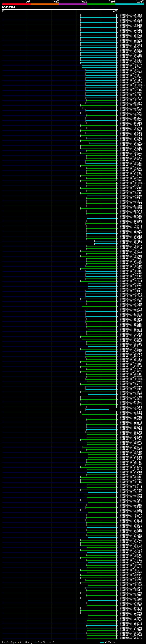Select the UniRef100_Q58PQ5 label
The width and height of the screenshot is (146, 644).
[131, 259]
